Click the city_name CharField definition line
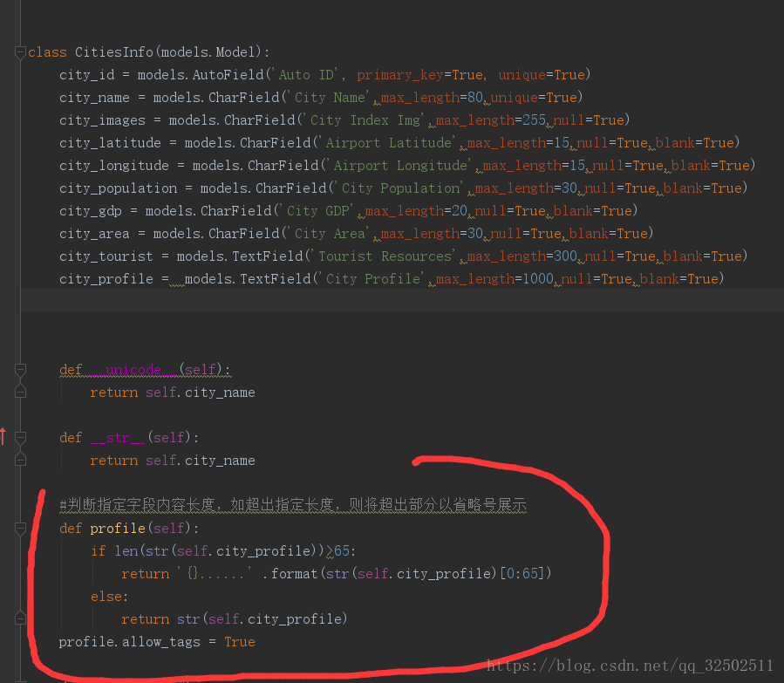The height and width of the screenshot is (683, 784). point(321,98)
